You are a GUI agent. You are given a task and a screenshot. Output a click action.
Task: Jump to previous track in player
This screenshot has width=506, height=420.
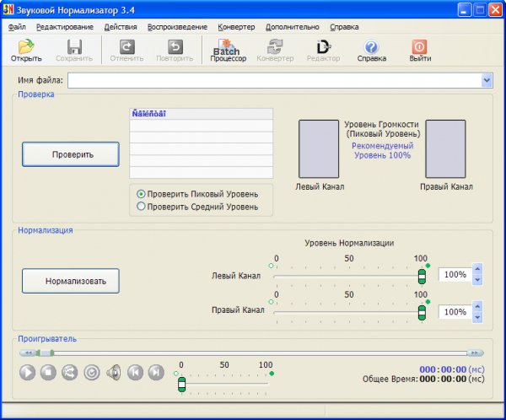(135, 373)
